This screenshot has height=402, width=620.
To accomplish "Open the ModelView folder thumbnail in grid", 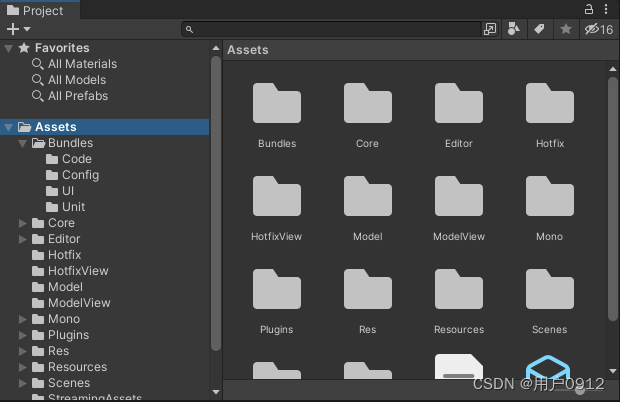I will coord(459,196).
